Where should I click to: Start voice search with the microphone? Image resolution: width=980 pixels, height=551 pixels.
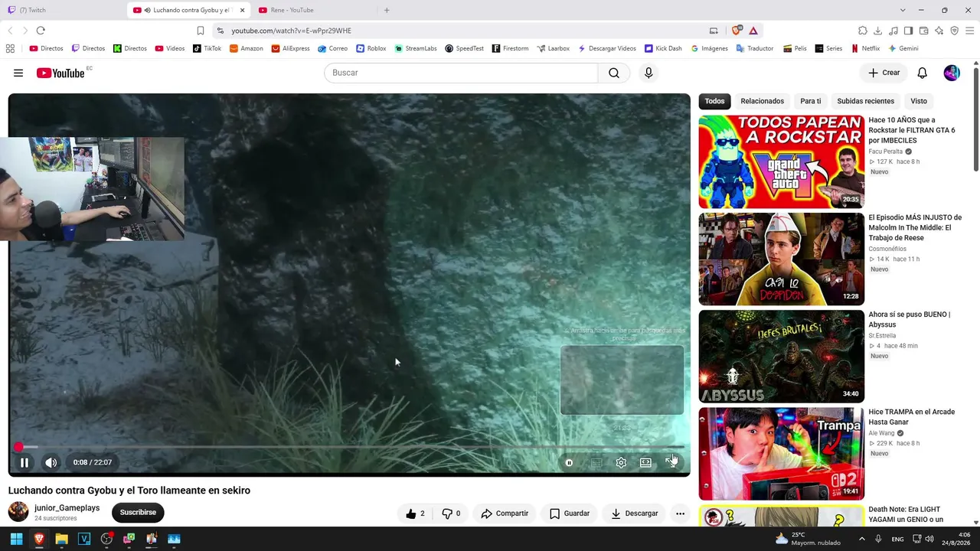(x=648, y=73)
